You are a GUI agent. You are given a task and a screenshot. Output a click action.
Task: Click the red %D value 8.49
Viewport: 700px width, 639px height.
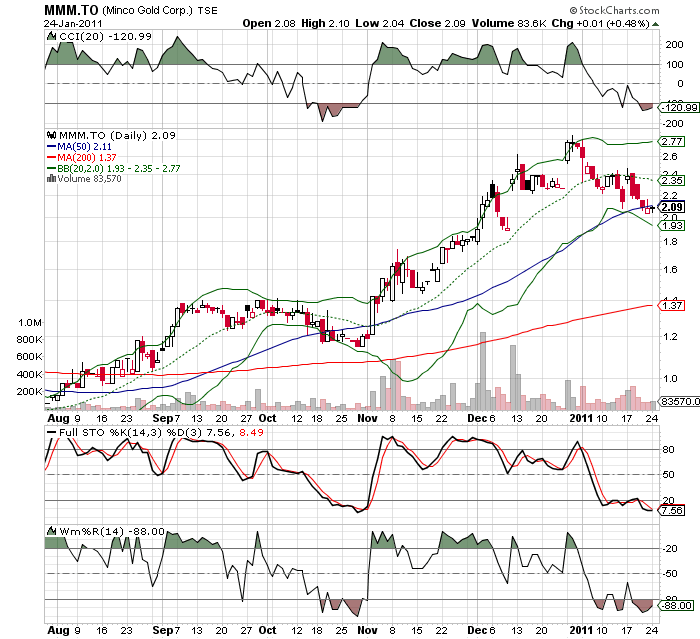coord(251,432)
